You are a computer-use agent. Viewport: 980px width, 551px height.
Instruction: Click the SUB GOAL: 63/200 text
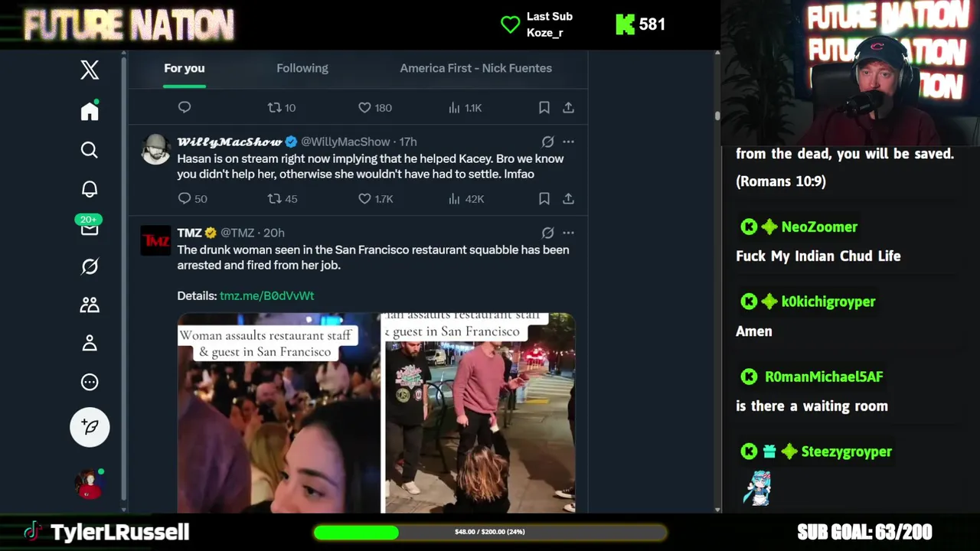pos(864,532)
